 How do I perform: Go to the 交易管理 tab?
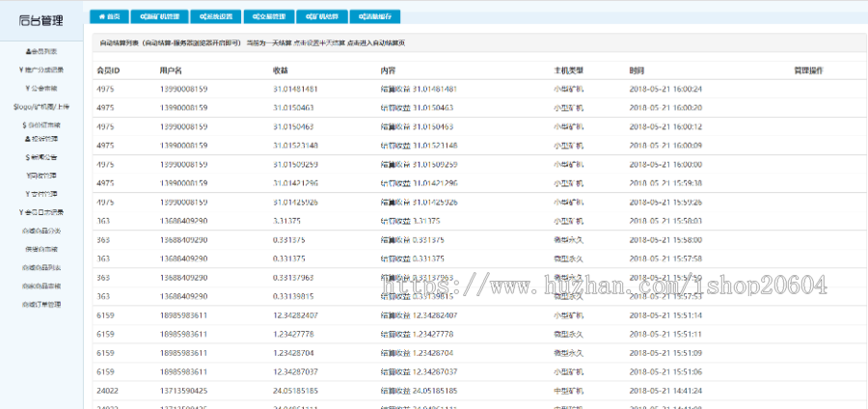point(269,16)
